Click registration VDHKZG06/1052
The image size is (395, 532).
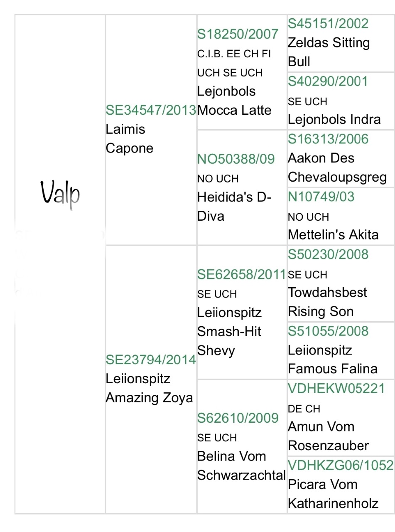(341, 465)
